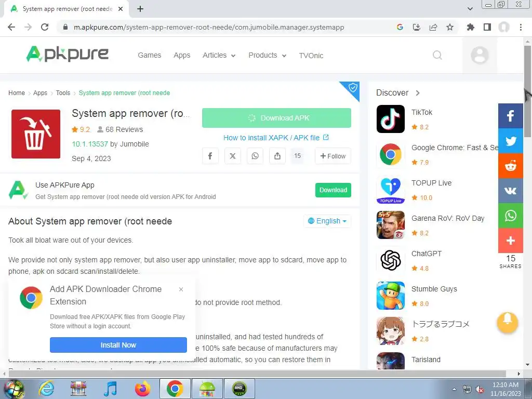
Task: Open the TOPUP Live app icon
Action: click(x=391, y=190)
